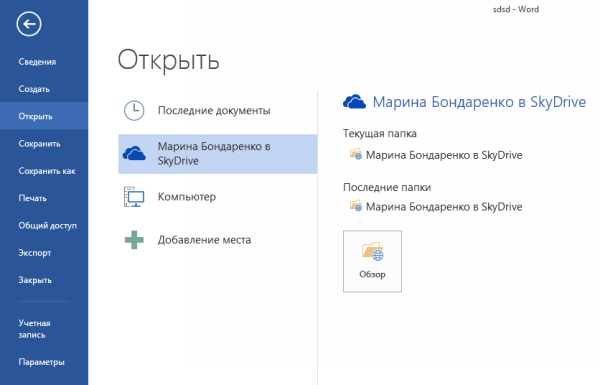This screenshot has width=600, height=385.
Task: Click the back arrow button
Action: pyautogui.click(x=29, y=24)
